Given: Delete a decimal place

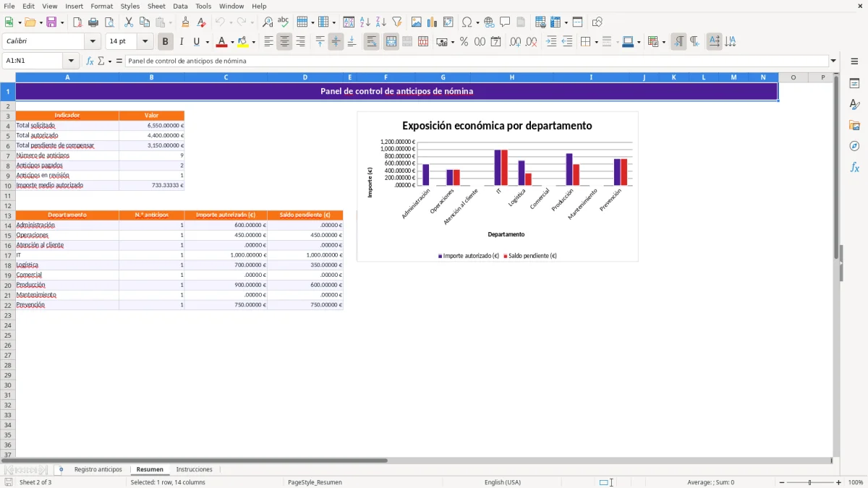Looking at the screenshot, I should point(531,42).
